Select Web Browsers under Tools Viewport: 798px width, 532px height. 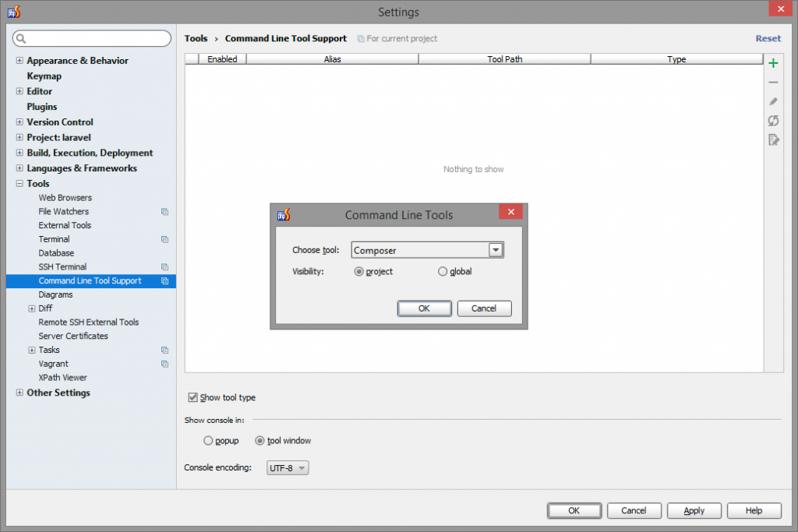pyautogui.click(x=65, y=197)
